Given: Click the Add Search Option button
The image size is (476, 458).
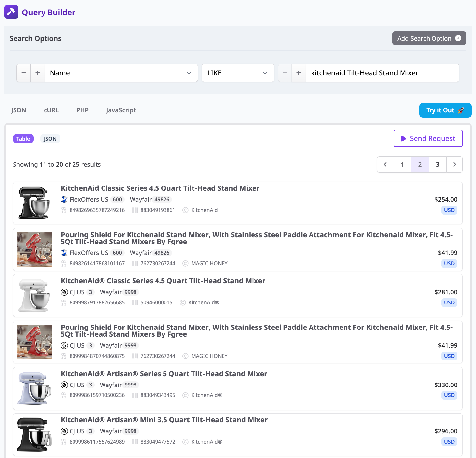Looking at the screenshot, I should point(429,38).
